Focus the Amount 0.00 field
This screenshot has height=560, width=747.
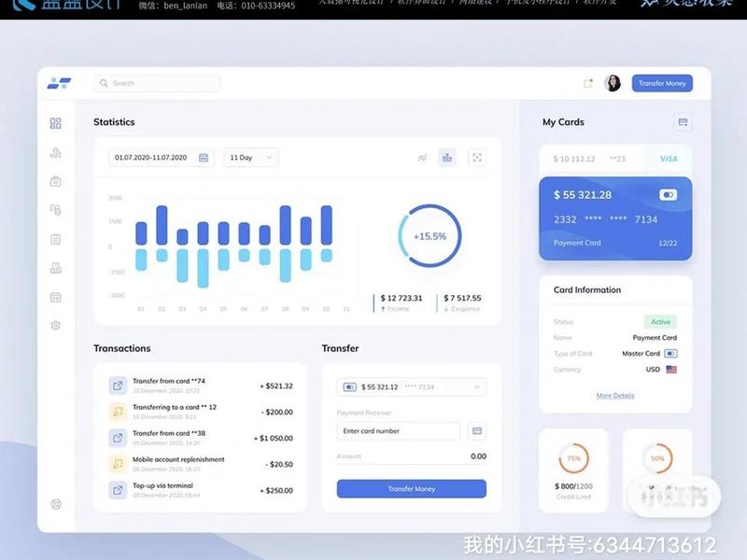(412, 456)
